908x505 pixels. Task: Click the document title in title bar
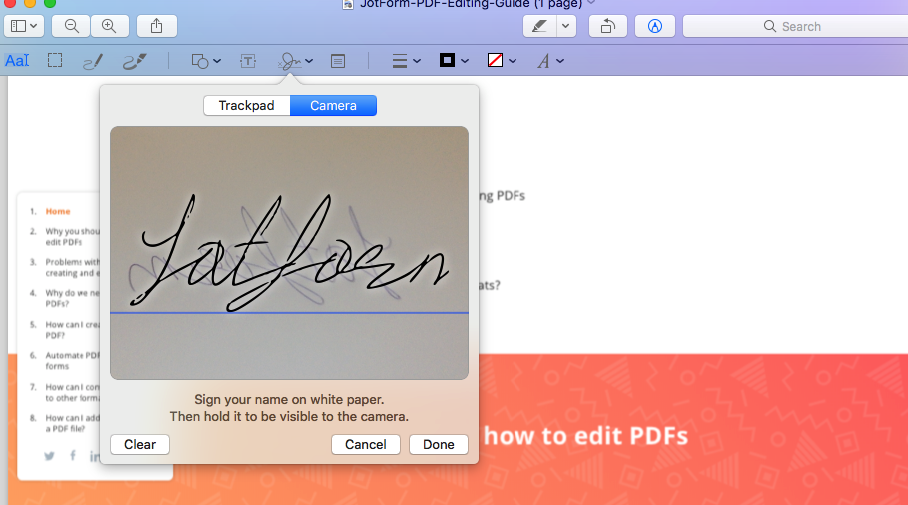pos(470,5)
